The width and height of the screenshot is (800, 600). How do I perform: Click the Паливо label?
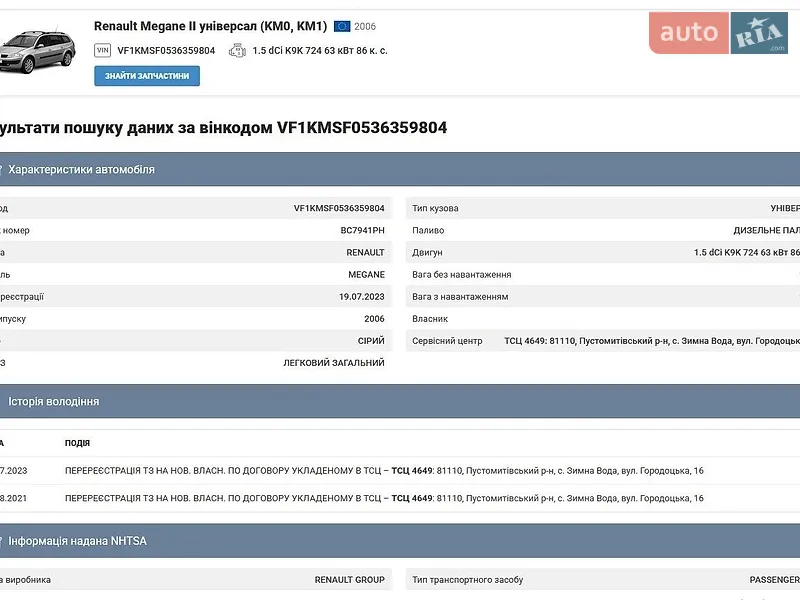428,230
